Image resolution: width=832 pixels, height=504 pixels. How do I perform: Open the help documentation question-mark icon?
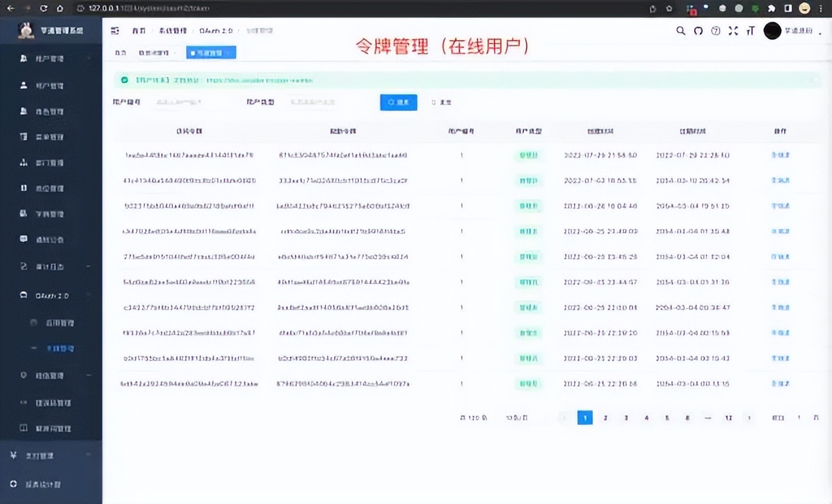[x=715, y=31]
